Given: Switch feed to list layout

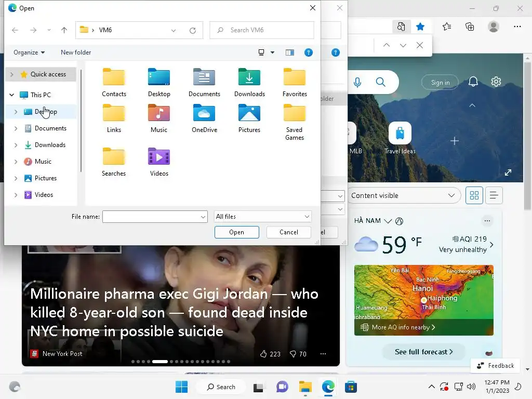Looking at the screenshot, I should pos(494,195).
